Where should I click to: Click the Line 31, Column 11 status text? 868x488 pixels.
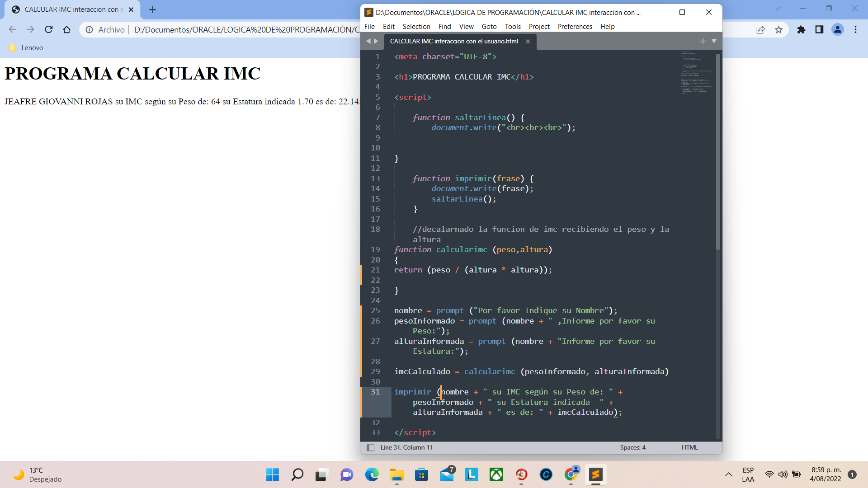click(x=406, y=447)
